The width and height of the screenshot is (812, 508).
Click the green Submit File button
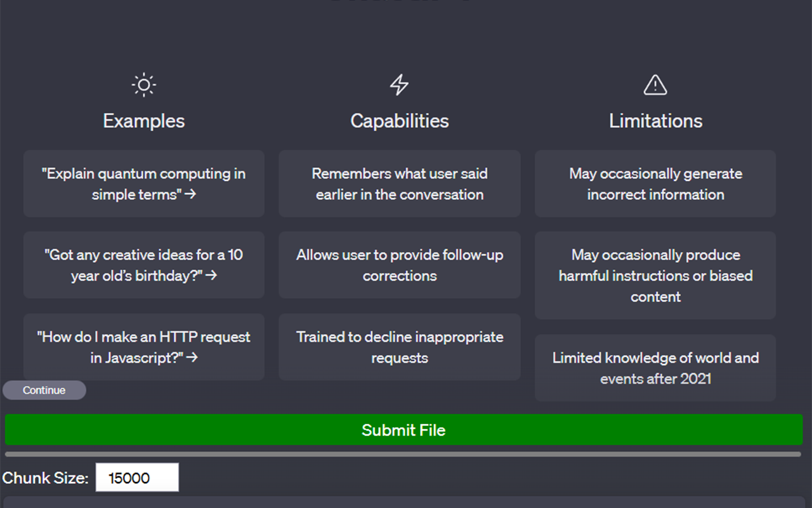[403, 430]
